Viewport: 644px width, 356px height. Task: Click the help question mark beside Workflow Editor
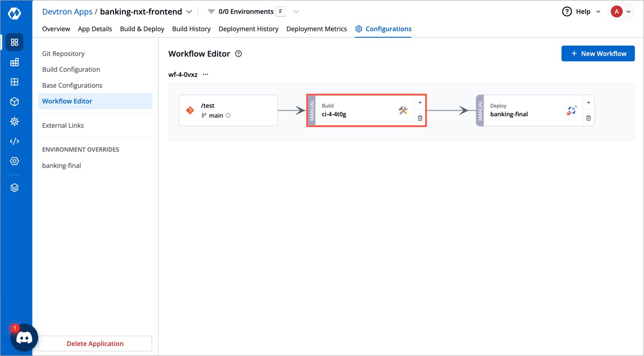click(x=238, y=54)
